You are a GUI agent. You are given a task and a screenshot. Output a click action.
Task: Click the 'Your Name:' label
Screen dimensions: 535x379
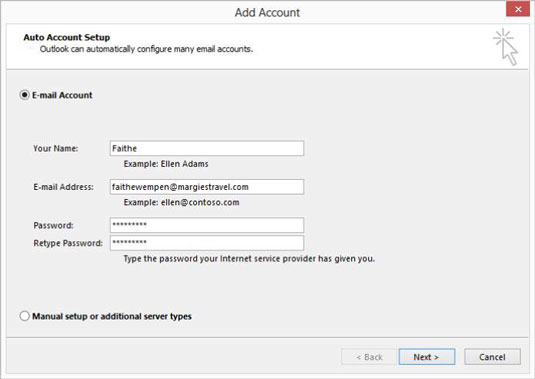tap(56, 148)
